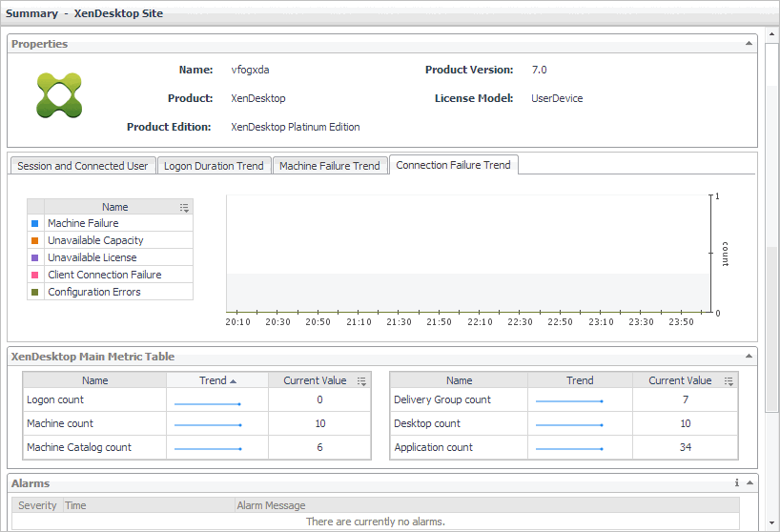
Task: Click the connection failure trend chart area
Action: (468, 254)
